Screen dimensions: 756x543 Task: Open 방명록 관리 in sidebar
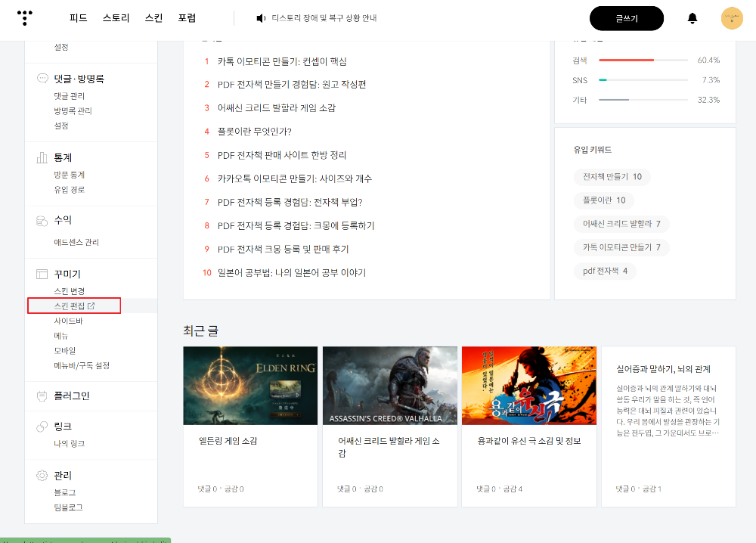click(x=73, y=110)
